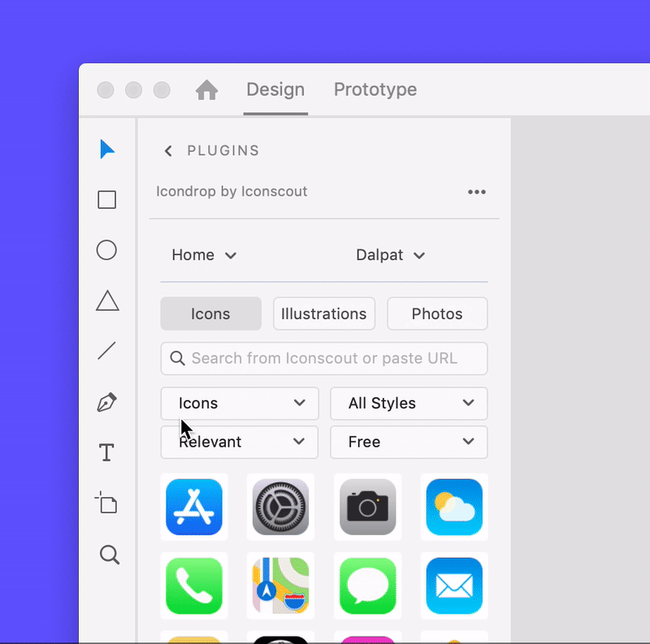Select the Zoom magnifier tool
Viewport: 650px width, 644px height.
(110, 555)
